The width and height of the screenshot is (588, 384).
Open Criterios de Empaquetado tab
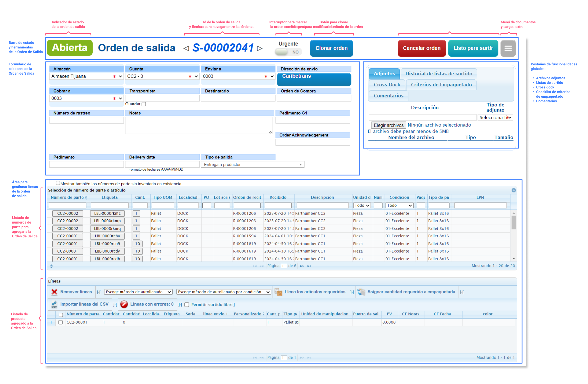pos(441,85)
